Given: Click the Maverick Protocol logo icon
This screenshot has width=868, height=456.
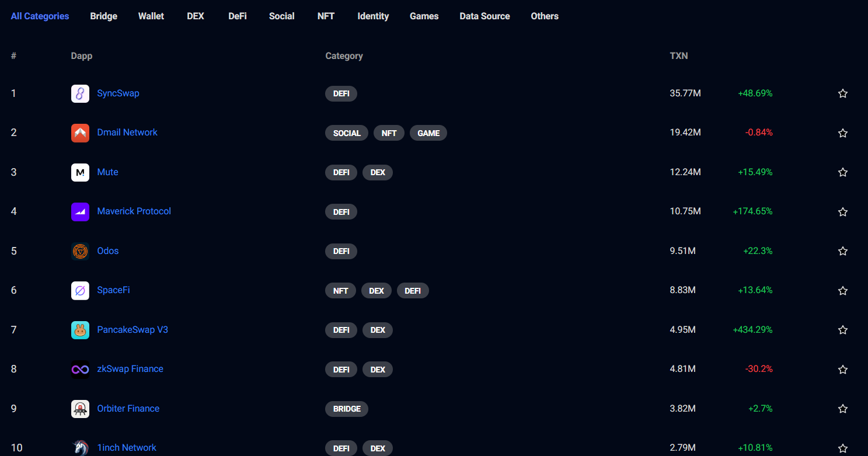Looking at the screenshot, I should pos(80,211).
